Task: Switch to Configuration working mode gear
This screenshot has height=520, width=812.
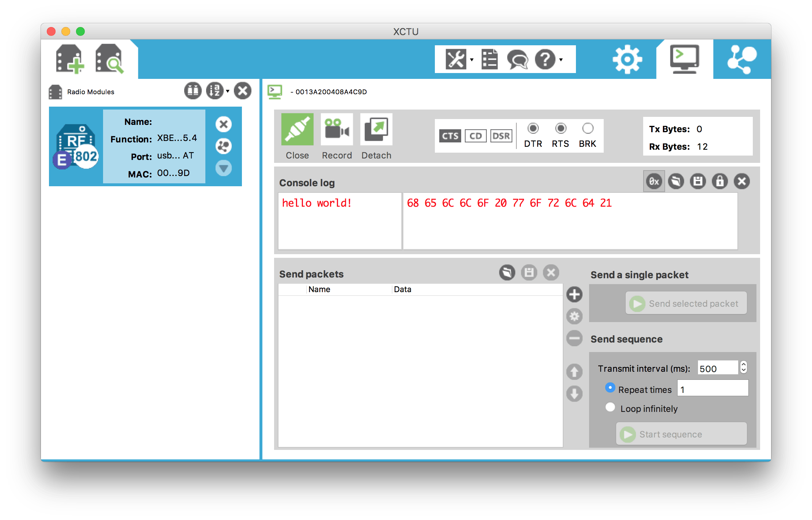Action: pyautogui.click(x=627, y=59)
